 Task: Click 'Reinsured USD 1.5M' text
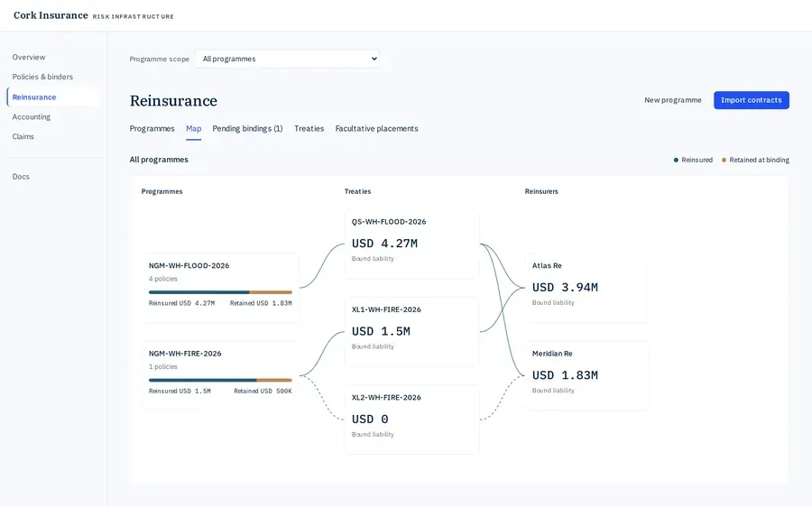[x=180, y=392]
